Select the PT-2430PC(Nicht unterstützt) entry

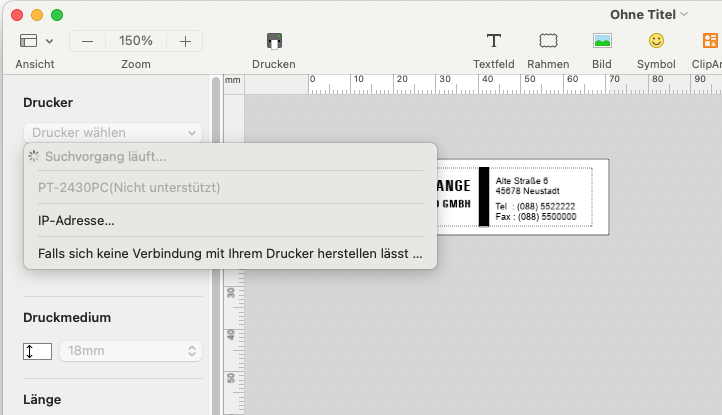[230, 187]
